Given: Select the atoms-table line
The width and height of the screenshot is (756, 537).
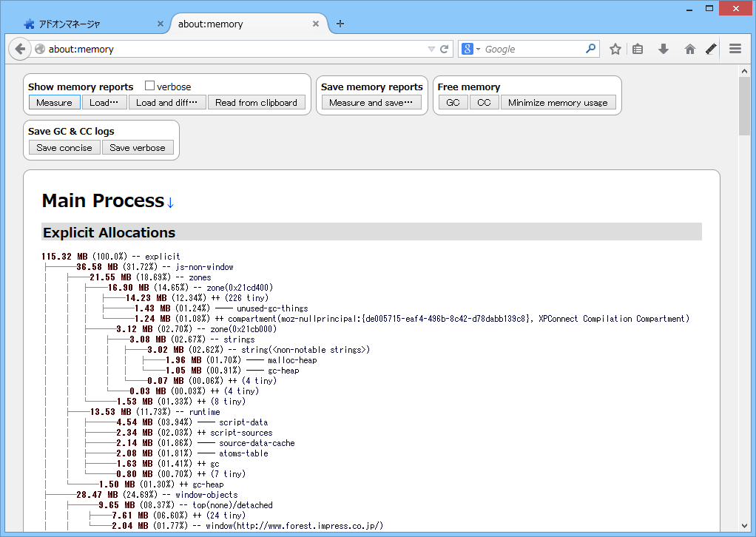Looking at the screenshot, I should (x=192, y=453).
